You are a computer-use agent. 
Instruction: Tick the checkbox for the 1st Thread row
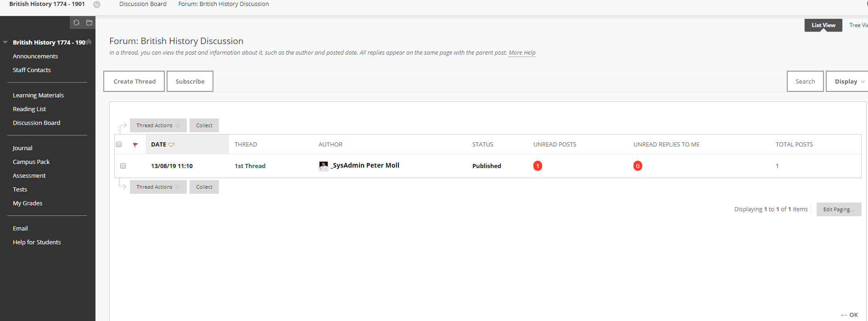coord(123,166)
